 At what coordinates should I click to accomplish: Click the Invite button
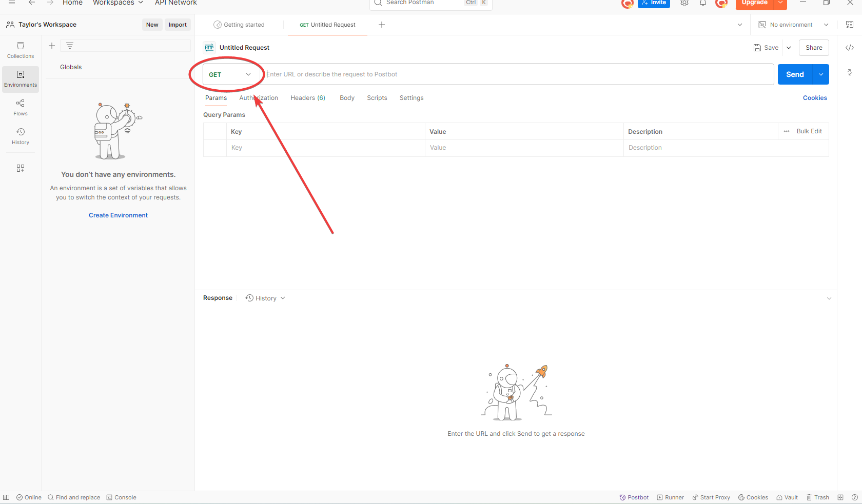[654, 3]
